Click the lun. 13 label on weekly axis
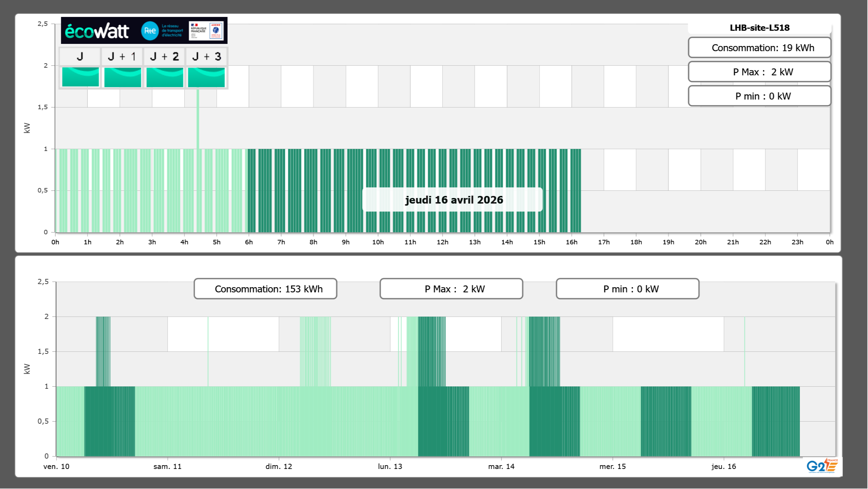Screen dimensions: 868x489 (390, 466)
